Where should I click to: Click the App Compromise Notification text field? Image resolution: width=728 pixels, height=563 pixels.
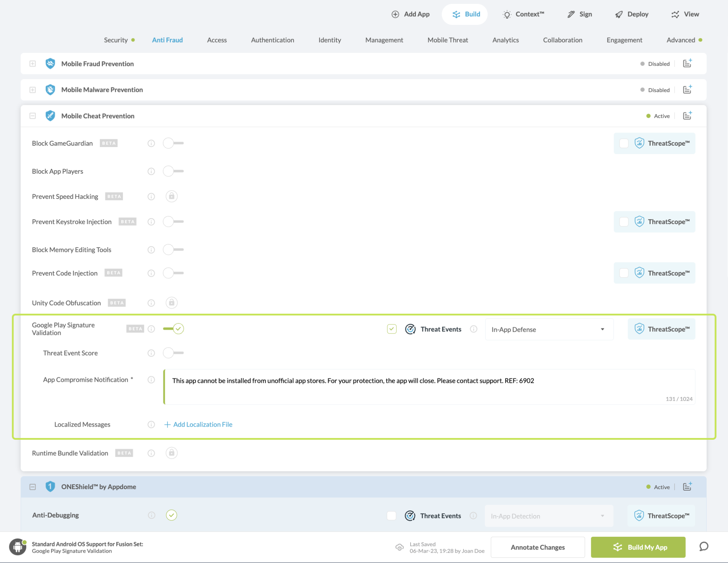pyautogui.click(x=428, y=386)
